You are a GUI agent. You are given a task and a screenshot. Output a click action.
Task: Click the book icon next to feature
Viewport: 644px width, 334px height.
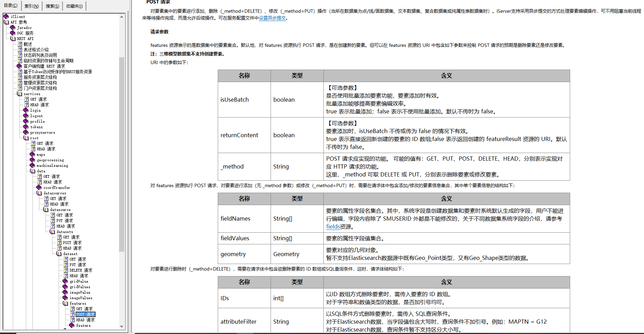tap(72, 325)
